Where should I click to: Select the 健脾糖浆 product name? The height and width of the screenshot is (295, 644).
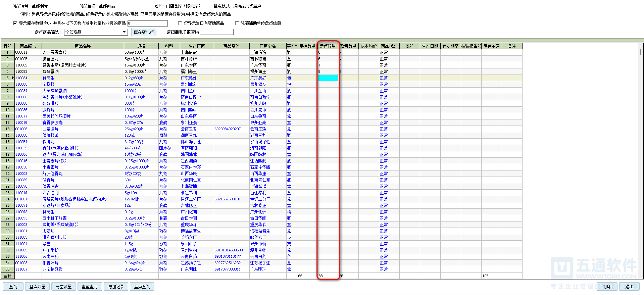51,135
